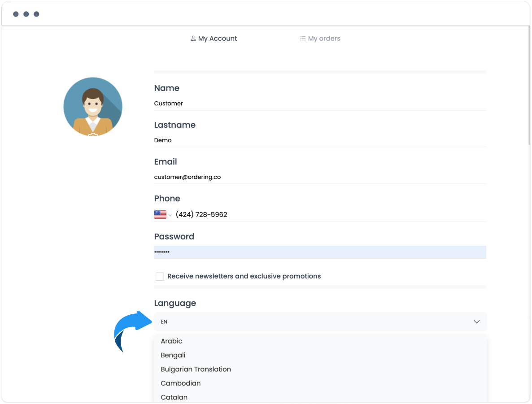Edit the Email field customer@ordering.co
This screenshot has height=404, width=532.
point(320,177)
